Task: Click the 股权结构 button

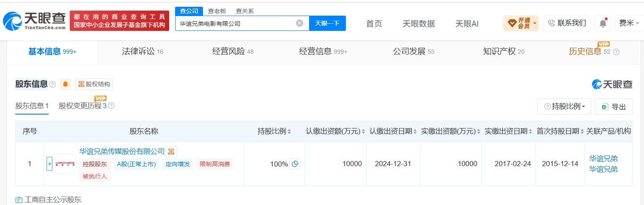Action: (x=94, y=84)
